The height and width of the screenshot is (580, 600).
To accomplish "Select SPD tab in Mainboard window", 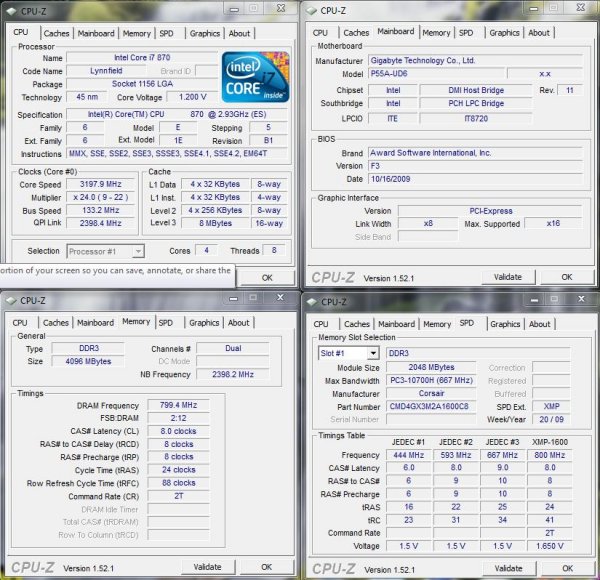I will coord(466,33).
